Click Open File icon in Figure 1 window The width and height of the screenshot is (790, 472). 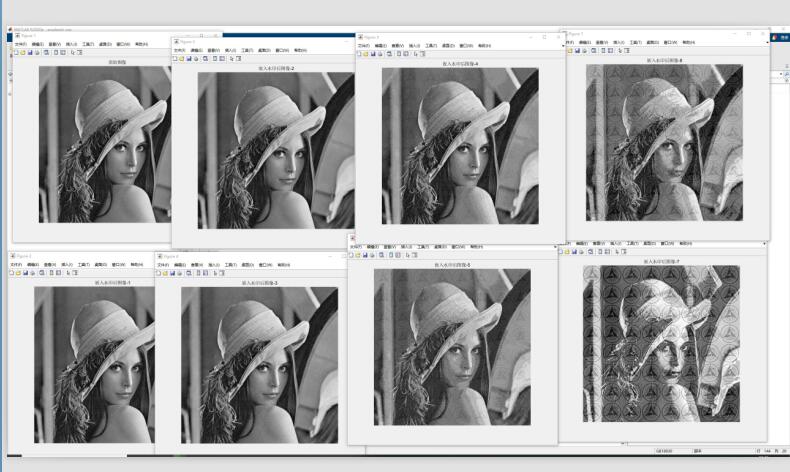click(23, 52)
